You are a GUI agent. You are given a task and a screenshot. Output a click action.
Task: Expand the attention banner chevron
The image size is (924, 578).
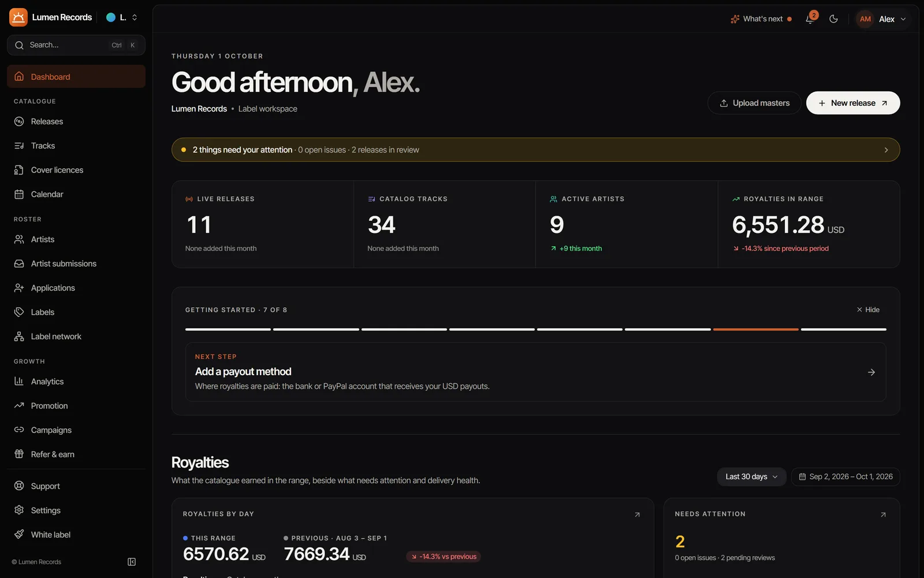(x=886, y=150)
